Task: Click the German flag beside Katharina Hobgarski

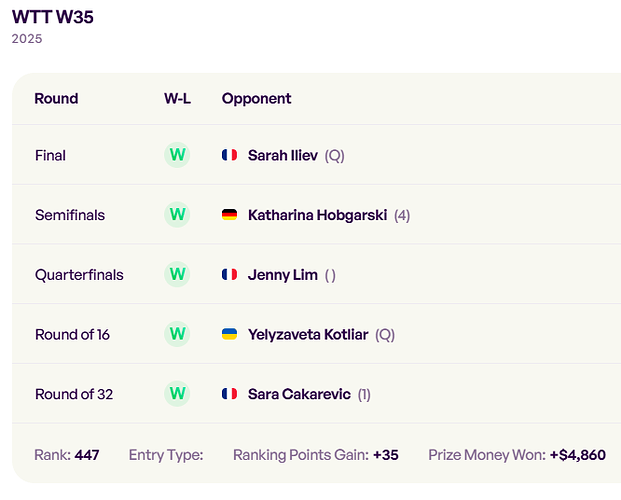Action: point(229,215)
